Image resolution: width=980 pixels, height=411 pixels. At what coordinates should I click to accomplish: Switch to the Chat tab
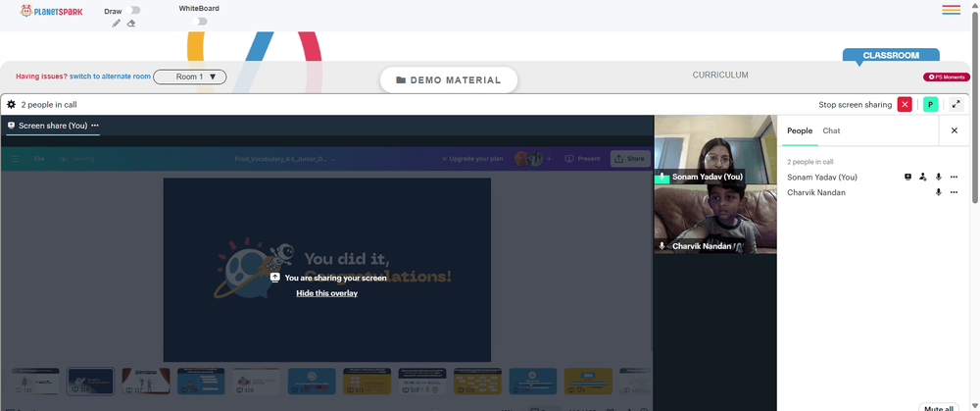coord(831,130)
